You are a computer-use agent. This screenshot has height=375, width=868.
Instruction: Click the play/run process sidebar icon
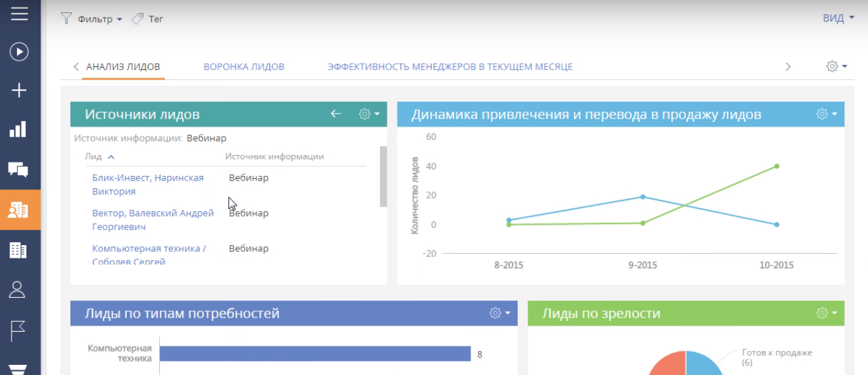(19, 51)
